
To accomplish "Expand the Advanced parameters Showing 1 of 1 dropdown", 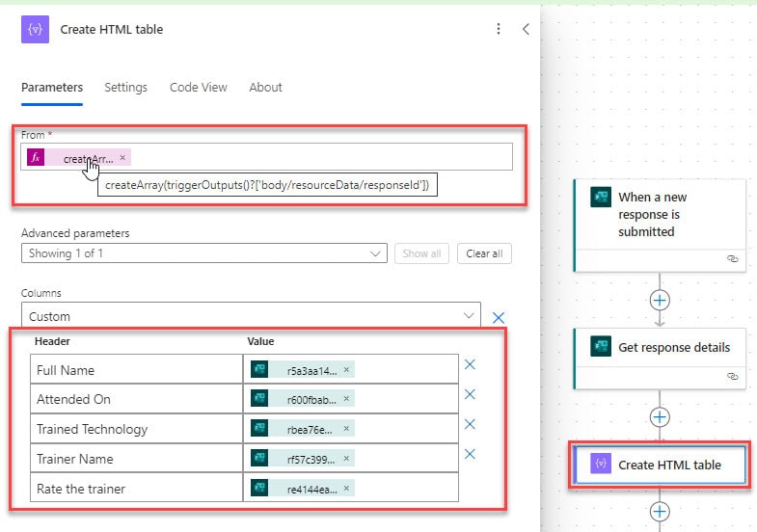I will 204,253.
